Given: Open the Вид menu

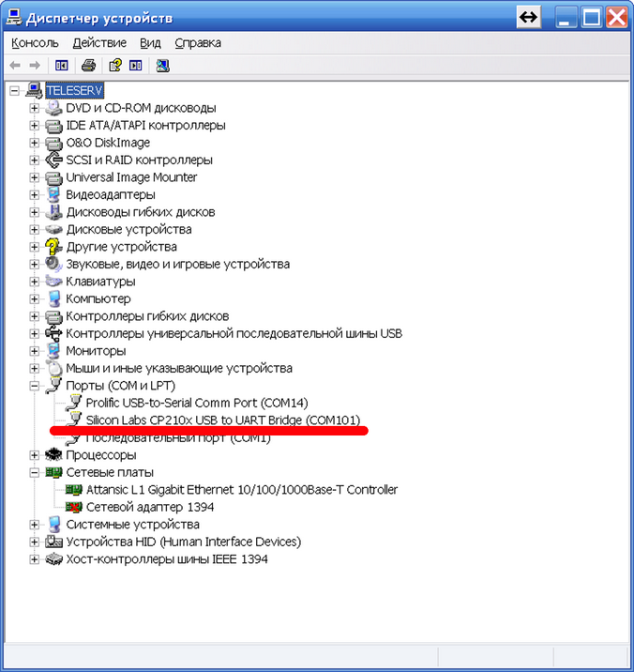Looking at the screenshot, I should pyautogui.click(x=150, y=43).
